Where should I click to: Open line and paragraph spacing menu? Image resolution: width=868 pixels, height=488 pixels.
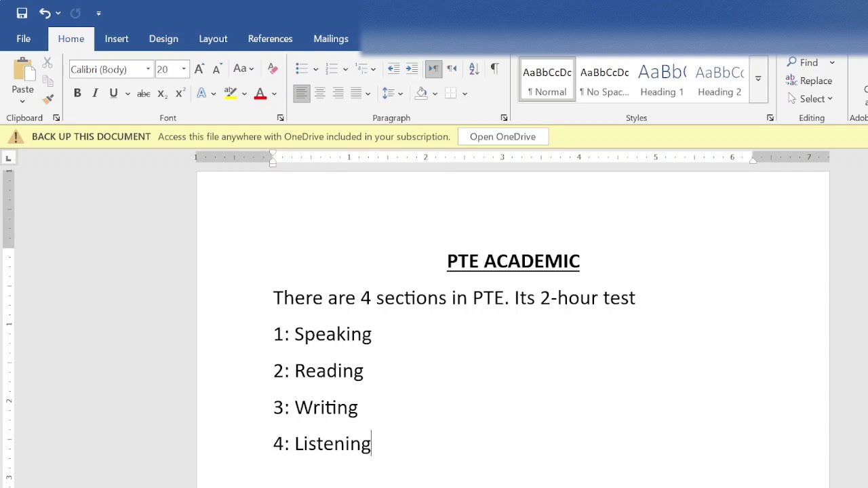(x=392, y=94)
